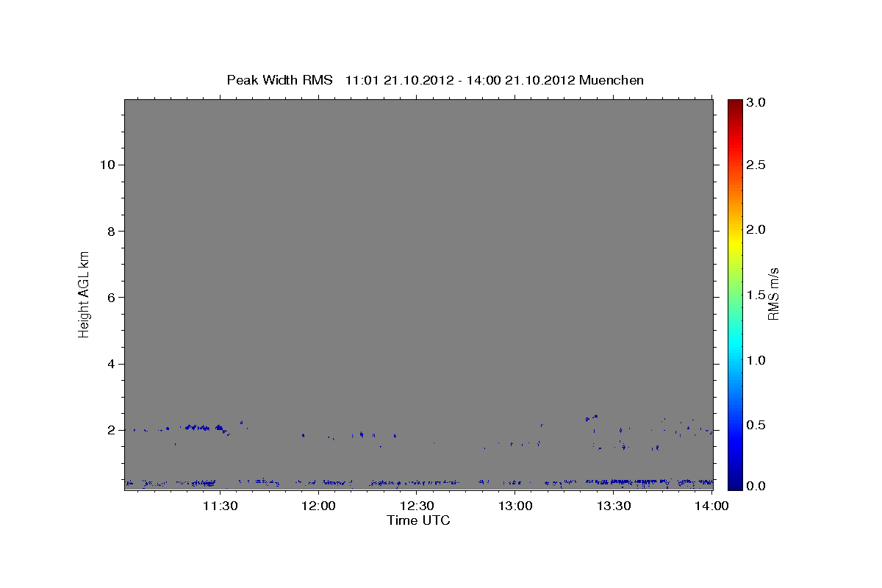Click the height tick label 4
This screenshot has width=882, height=588.
click(x=110, y=364)
